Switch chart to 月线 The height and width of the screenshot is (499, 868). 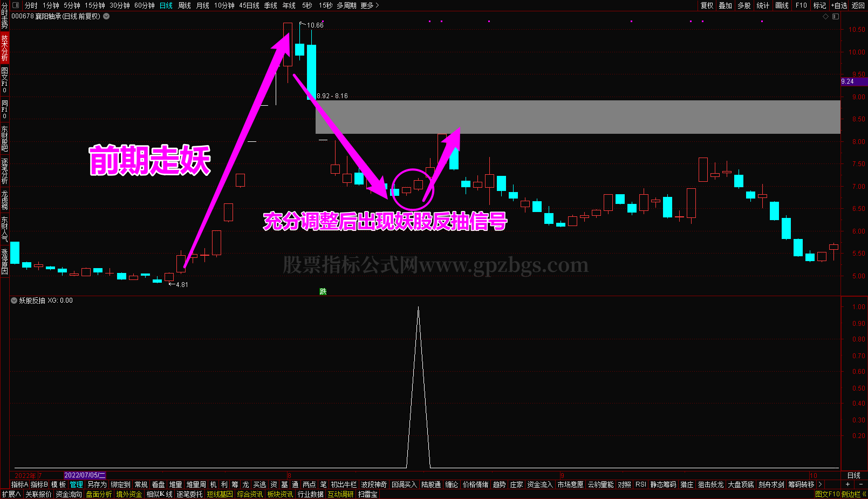[203, 5]
